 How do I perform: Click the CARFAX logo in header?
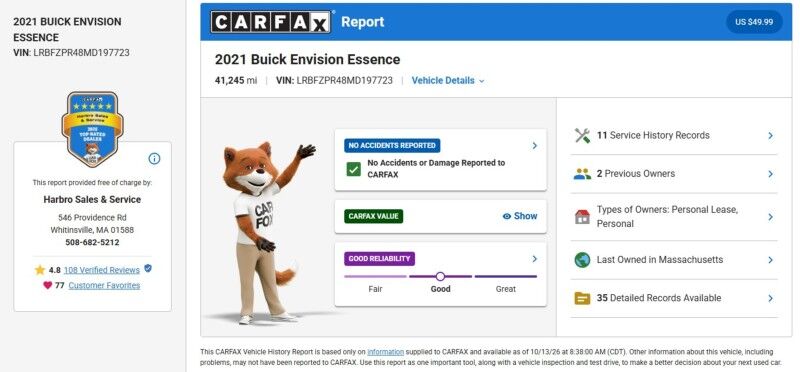click(270, 22)
